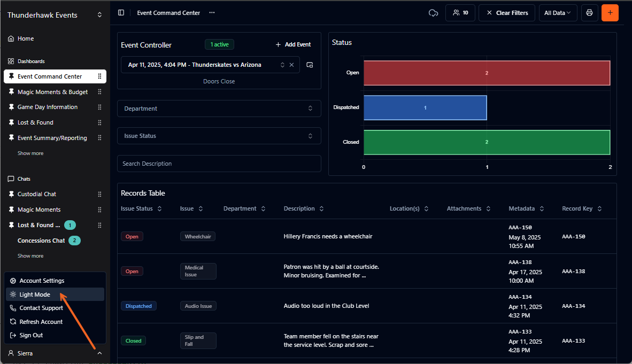Click the attendees icon showing 10 users
Screen dimensions: 632x364
tap(460, 12)
